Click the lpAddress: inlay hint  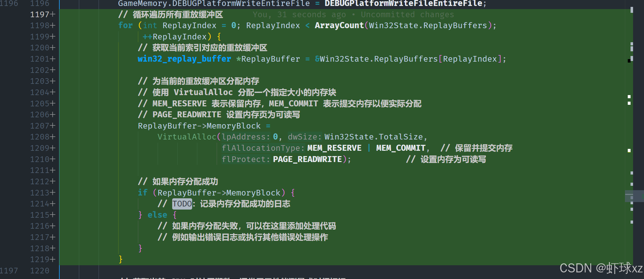point(246,137)
